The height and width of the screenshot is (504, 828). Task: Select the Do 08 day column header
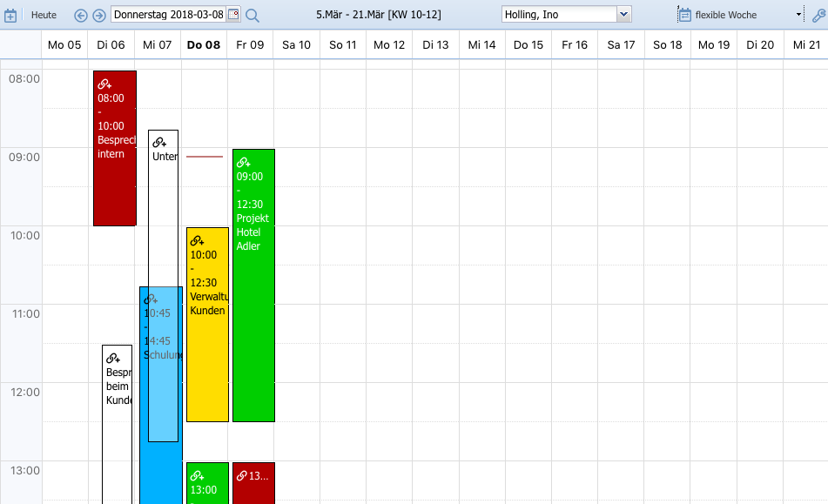tap(205, 44)
